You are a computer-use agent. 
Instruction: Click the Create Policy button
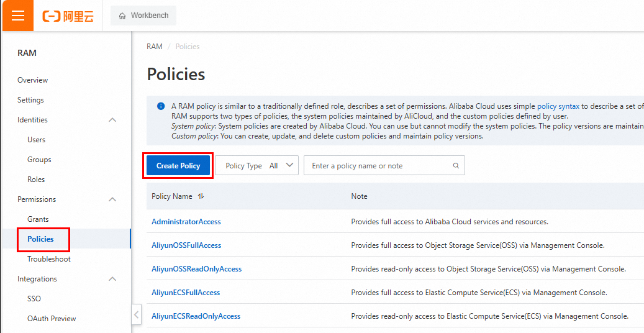coord(178,166)
